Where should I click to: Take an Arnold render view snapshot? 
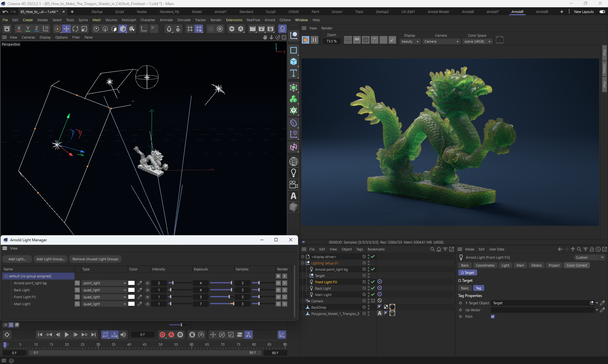click(499, 40)
